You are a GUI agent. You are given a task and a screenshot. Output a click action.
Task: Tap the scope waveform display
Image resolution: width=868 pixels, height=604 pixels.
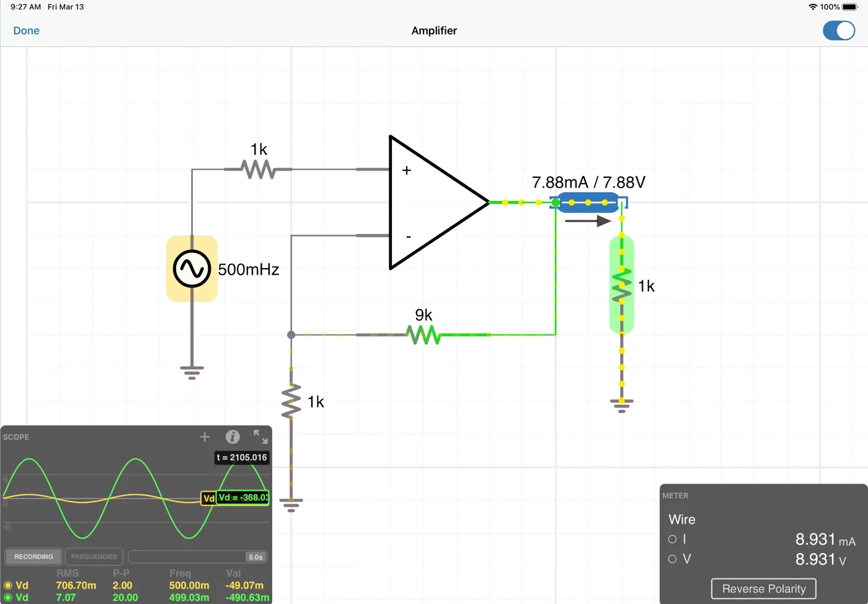(x=136, y=498)
